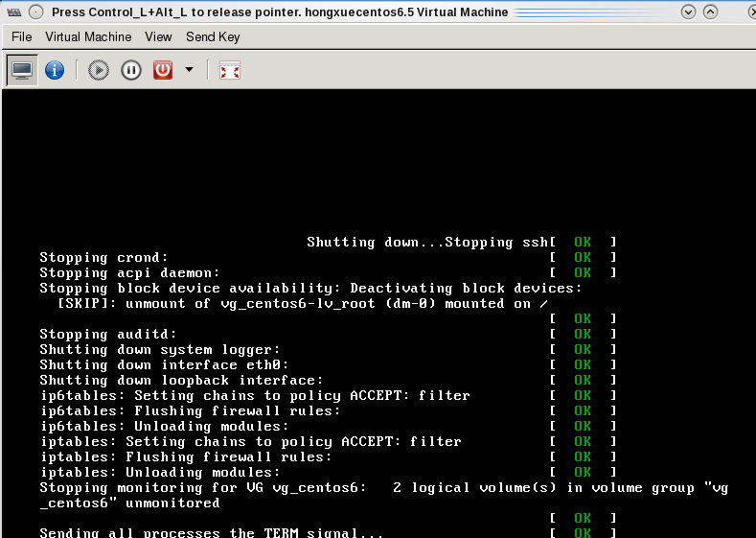The width and height of the screenshot is (756, 538).
Task: Click the VM window icon in title bar
Action: (11, 12)
